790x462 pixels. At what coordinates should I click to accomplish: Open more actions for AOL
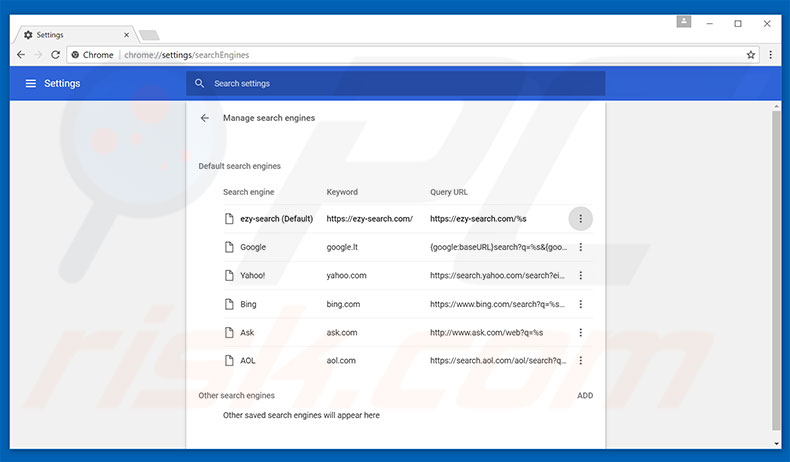click(x=580, y=361)
